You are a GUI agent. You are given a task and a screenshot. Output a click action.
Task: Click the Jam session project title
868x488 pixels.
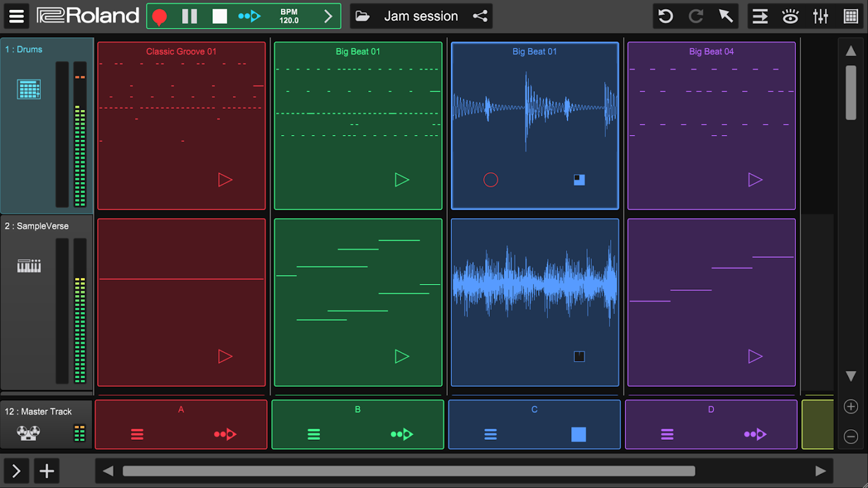click(421, 16)
